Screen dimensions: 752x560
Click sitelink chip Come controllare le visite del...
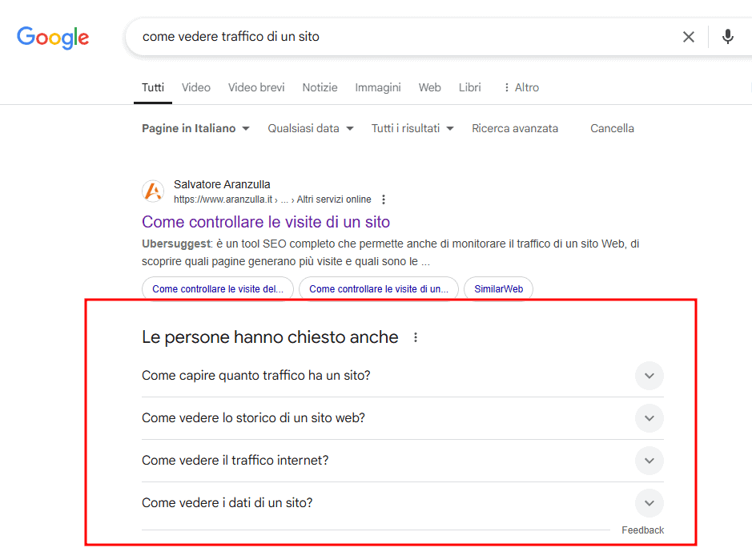(218, 289)
